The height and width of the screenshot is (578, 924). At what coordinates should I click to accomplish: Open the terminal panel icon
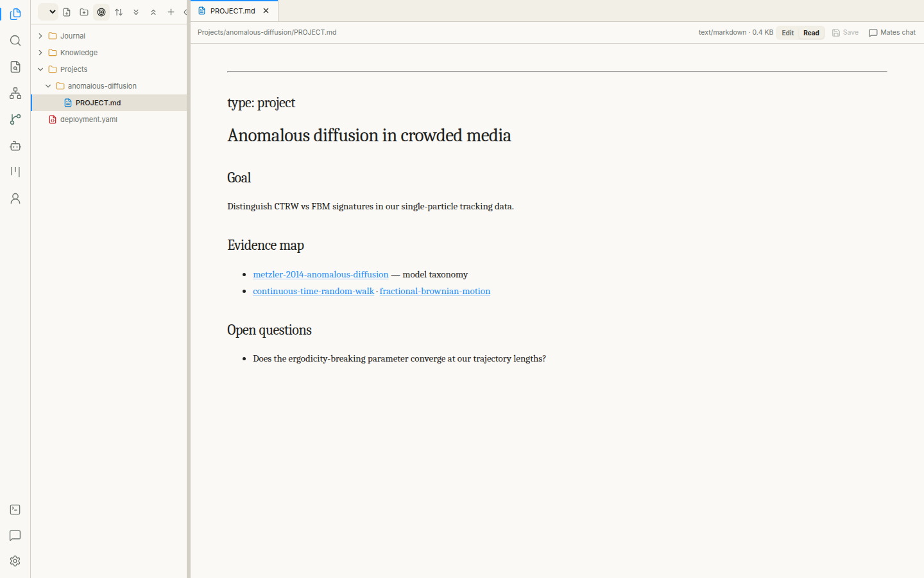[15, 509]
